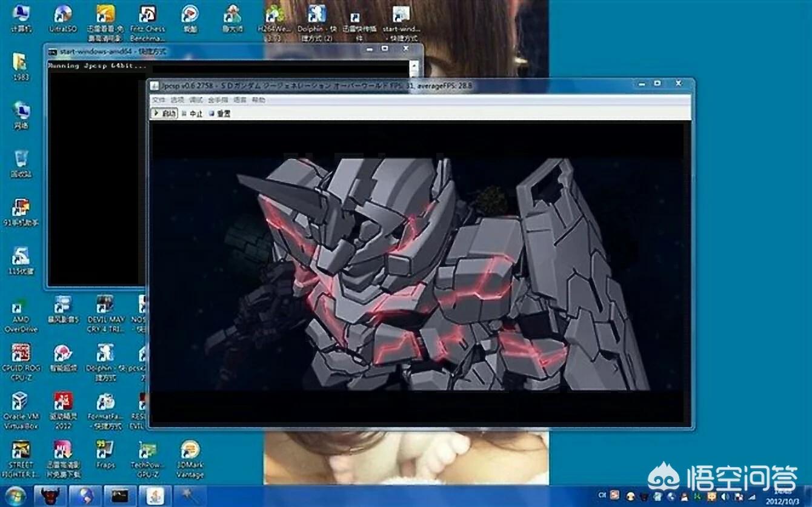The width and height of the screenshot is (812, 507).
Task: Select the 智能超频 desktop icon
Action: coord(63,358)
